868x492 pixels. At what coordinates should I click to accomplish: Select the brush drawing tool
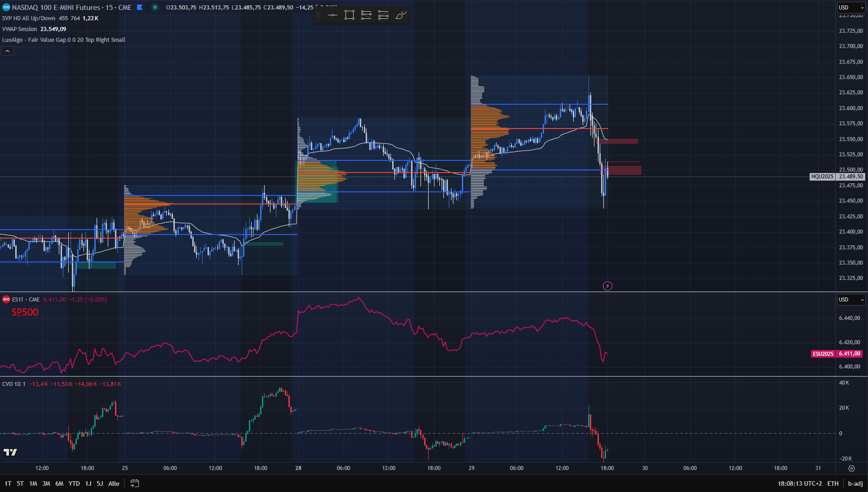coord(400,15)
